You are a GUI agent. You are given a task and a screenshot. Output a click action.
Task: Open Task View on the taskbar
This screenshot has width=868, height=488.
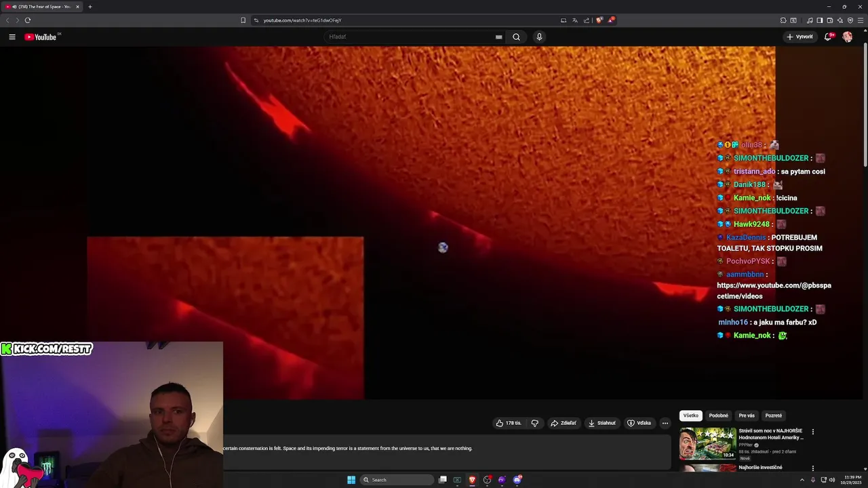(443, 480)
